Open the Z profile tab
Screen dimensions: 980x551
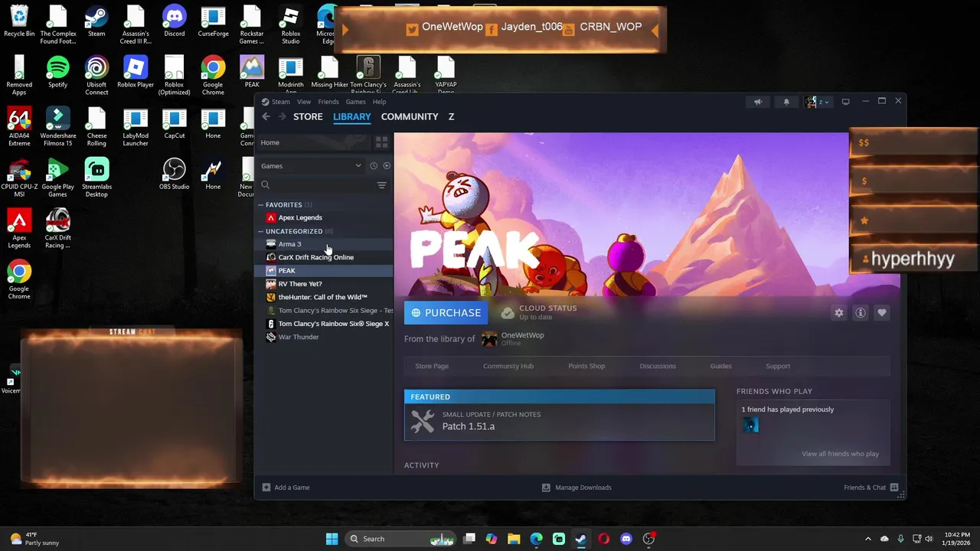[x=451, y=116]
